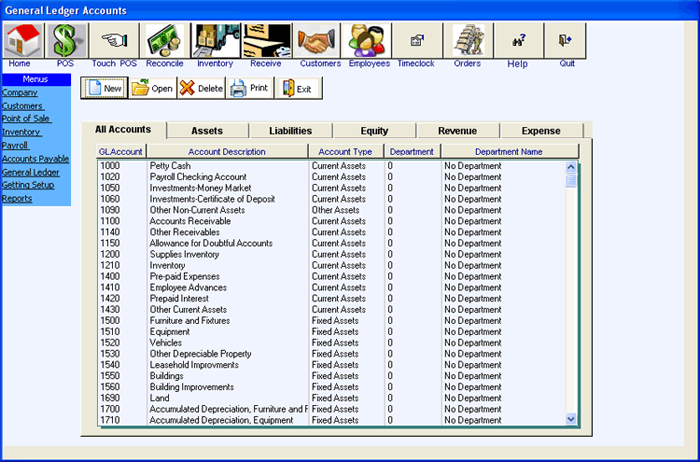Open the Customers handshake icon
The height and width of the screenshot is (462, 700).
[x=317, y=41]
